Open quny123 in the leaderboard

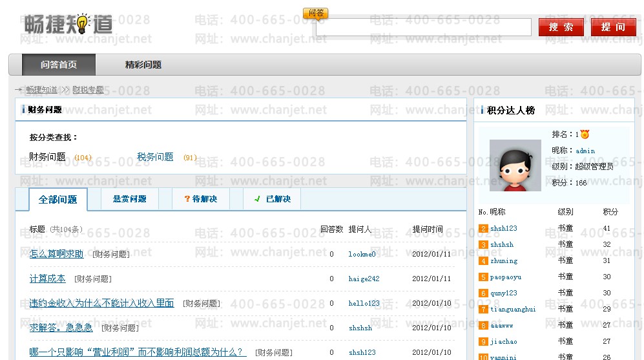point(504,293)
